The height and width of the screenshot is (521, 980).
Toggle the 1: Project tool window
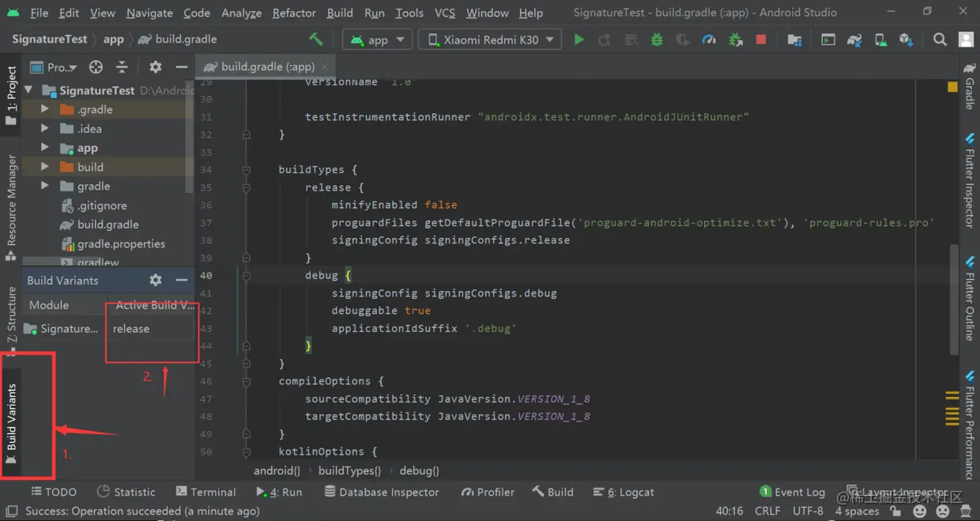tap(11, 96)
